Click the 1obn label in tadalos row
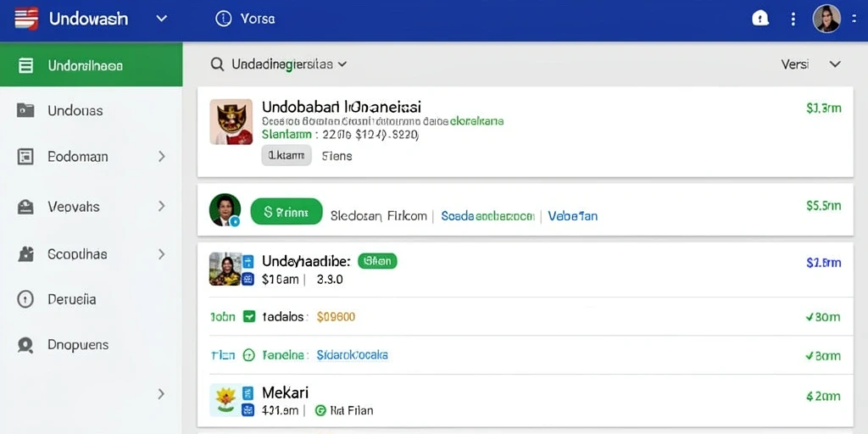The width and height of the screenshot is (868, 434). pos(223,317)
